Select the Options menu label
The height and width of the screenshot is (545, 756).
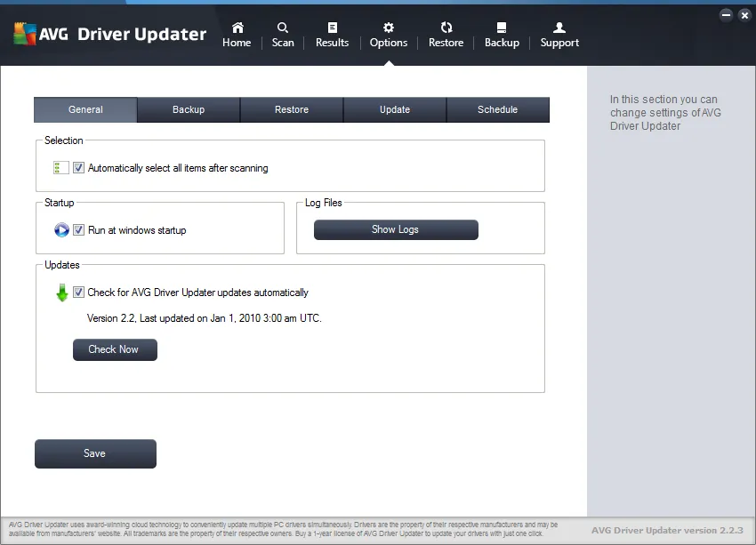point(389,43)
